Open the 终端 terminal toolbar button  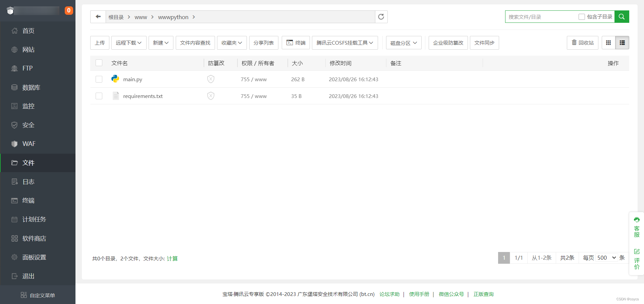tap(296, 43)
